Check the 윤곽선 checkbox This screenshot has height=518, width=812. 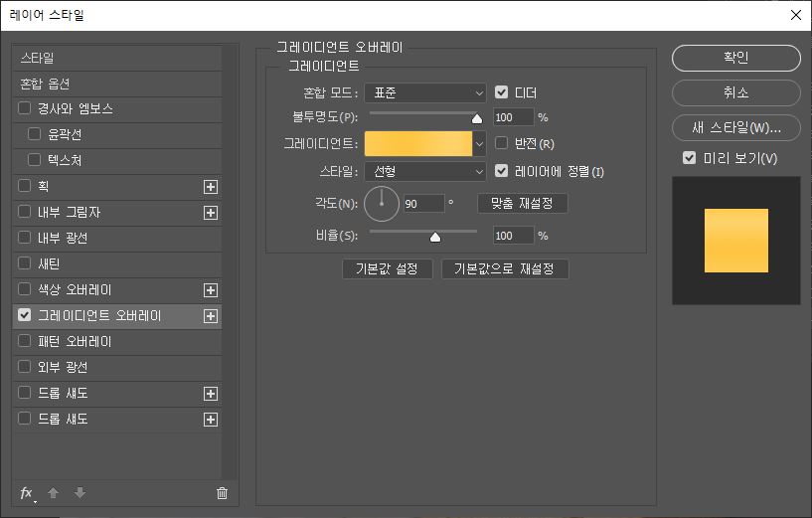click(34, 133)
